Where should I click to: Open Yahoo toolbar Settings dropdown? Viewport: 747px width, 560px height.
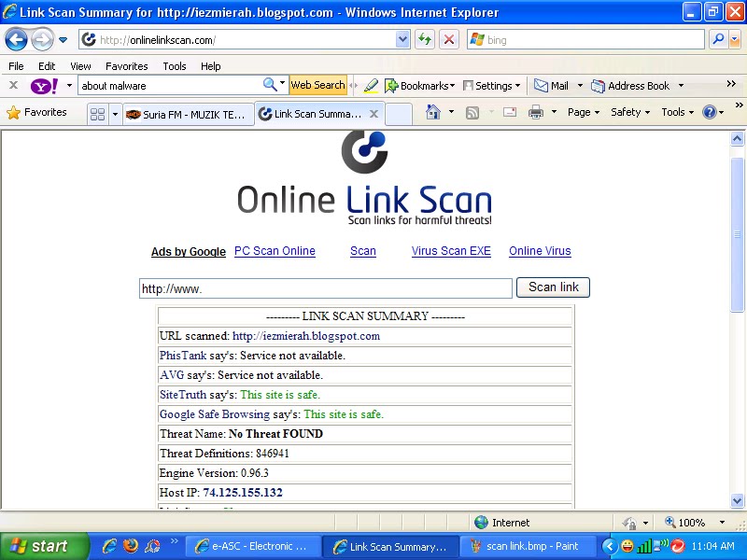492,86
